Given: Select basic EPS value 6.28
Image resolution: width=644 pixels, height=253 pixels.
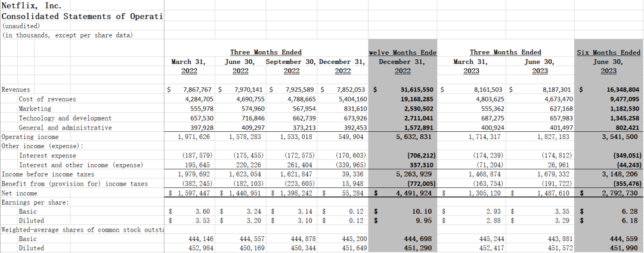Looking at the screenshot, I should click(x=629, y=211).
